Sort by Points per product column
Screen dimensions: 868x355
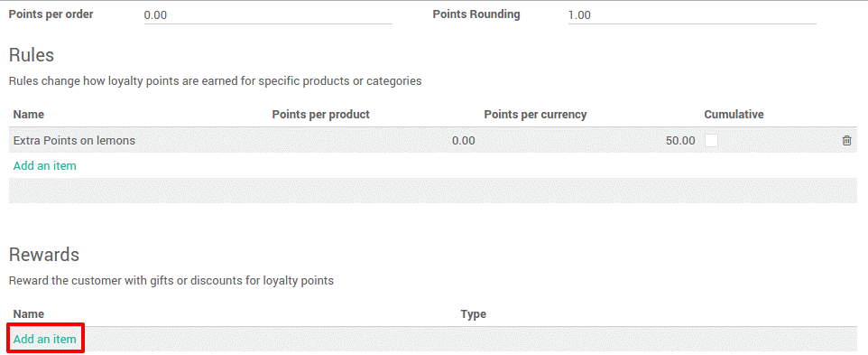point(320,115)
